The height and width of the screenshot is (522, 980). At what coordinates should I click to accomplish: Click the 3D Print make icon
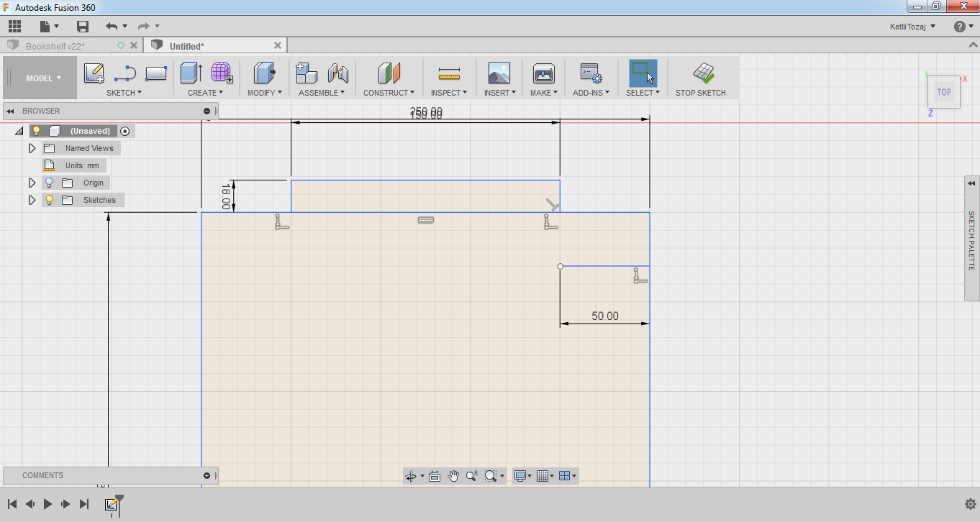click(x=544, y=73)
